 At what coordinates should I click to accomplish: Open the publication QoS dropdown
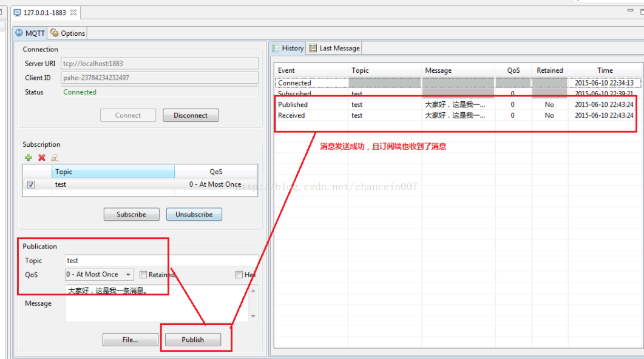(129, 275)
